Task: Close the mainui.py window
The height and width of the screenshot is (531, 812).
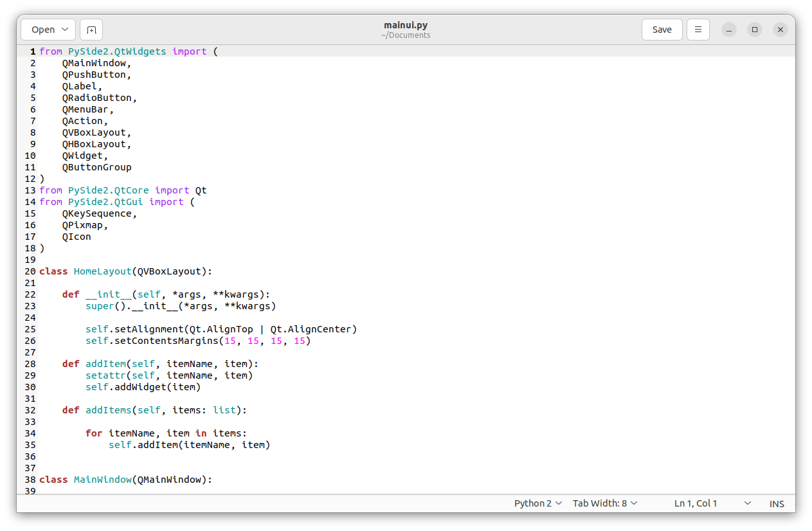Action: tap(780, 30)
